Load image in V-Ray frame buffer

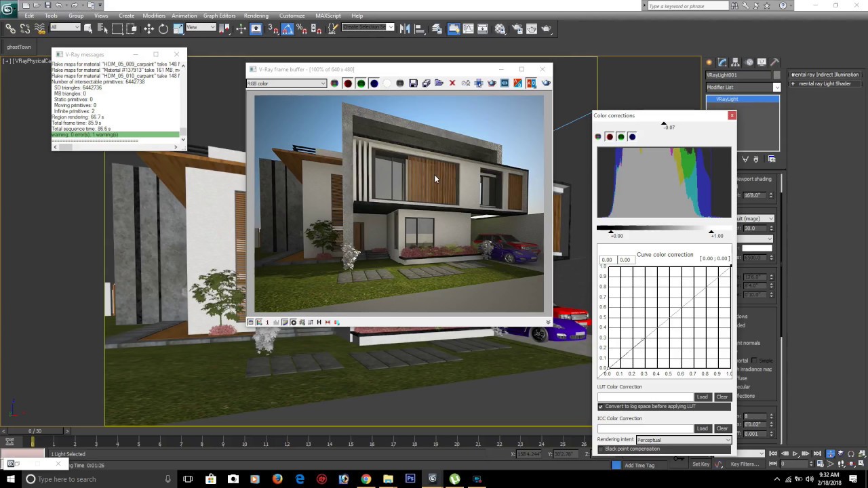coord(439,83)
